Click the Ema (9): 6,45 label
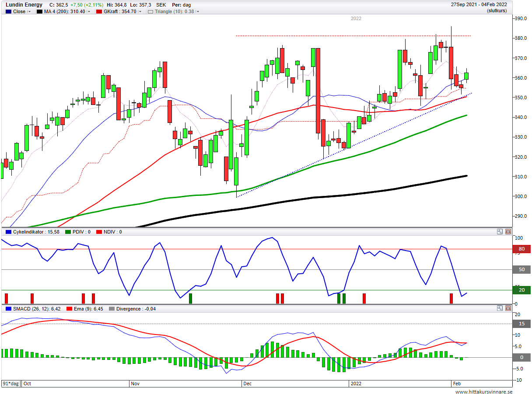This screenshot has width=532, height=394. pos(87,309)
